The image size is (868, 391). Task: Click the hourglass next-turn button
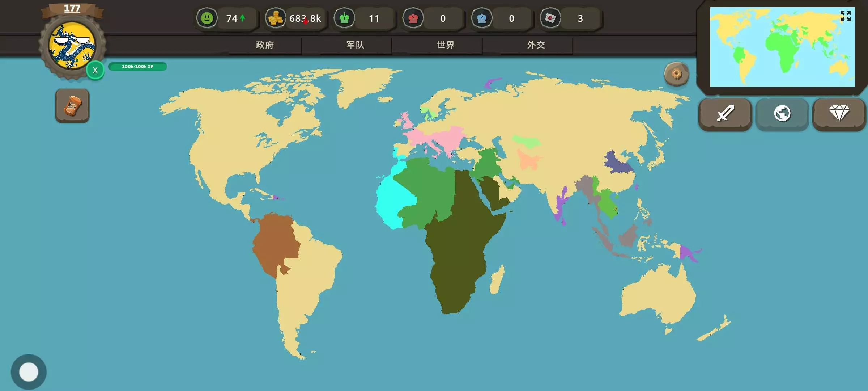click(x=72, y=106)
